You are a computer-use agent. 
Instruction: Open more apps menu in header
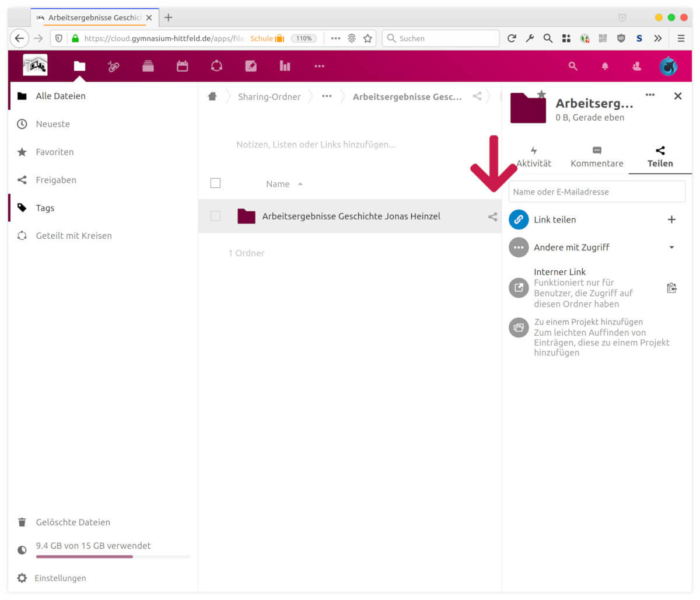(x=319, y=67)
